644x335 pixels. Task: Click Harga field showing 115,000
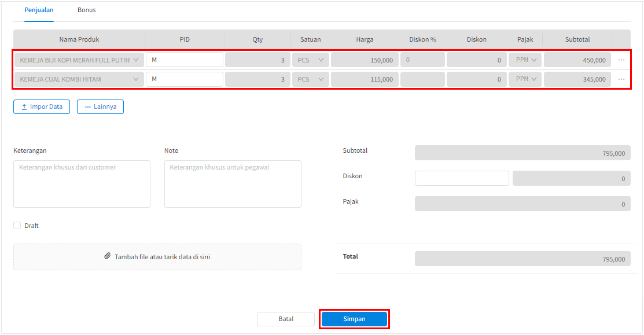[365, 79]
